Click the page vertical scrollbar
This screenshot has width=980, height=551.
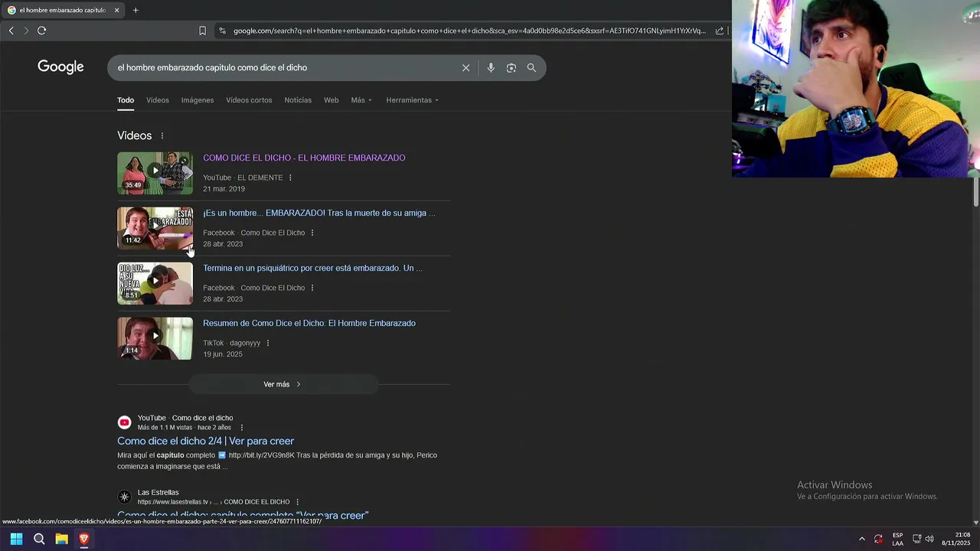click(976, 191)
